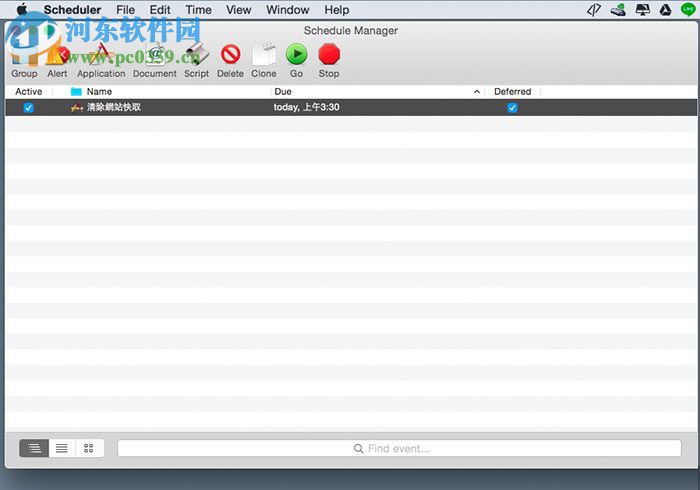The image size is (700, 490).
Task: Add an Application event
Action: pyautogui.click(x=101, y=61)
